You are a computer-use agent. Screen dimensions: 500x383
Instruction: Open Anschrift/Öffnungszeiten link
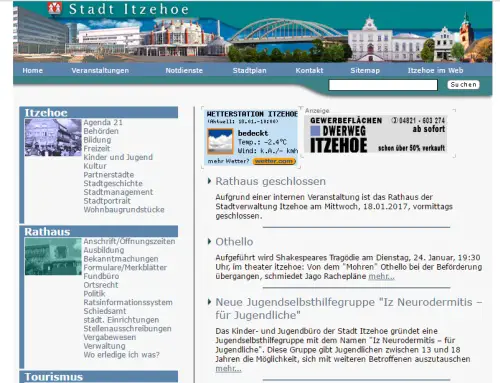(129, 241)
